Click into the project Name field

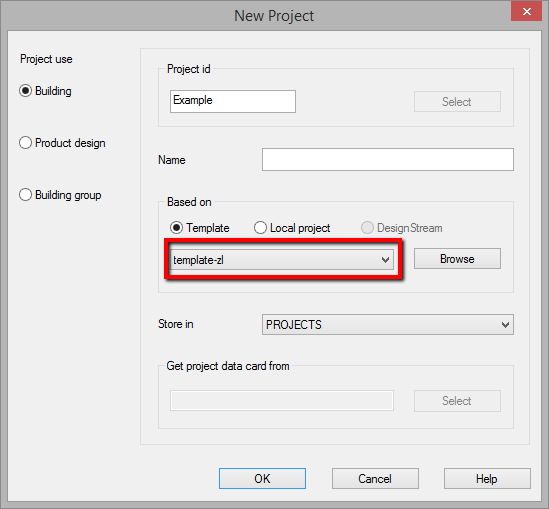pos(388,160)
